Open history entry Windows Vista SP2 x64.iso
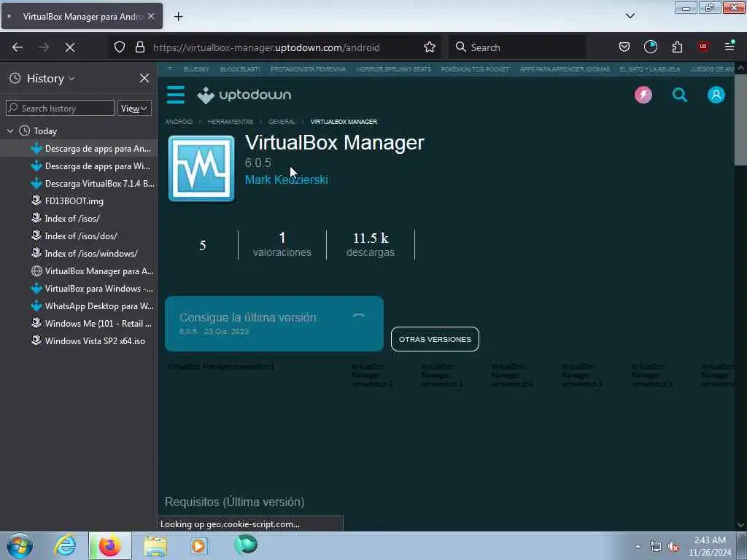This screenshot has width=747, height=560. pos(79,341)
